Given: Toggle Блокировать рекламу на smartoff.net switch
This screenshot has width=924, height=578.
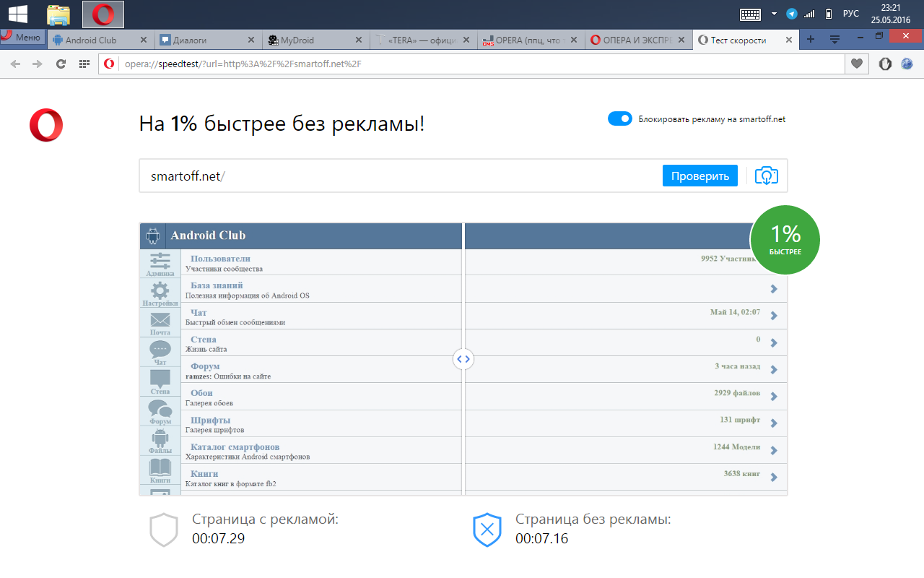Looking at the screenshot, I should point(619,118).
